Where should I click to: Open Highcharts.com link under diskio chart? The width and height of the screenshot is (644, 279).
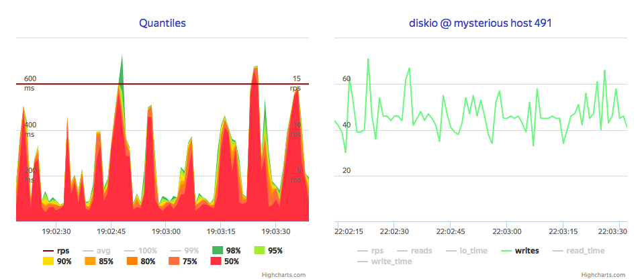[603, 275]
